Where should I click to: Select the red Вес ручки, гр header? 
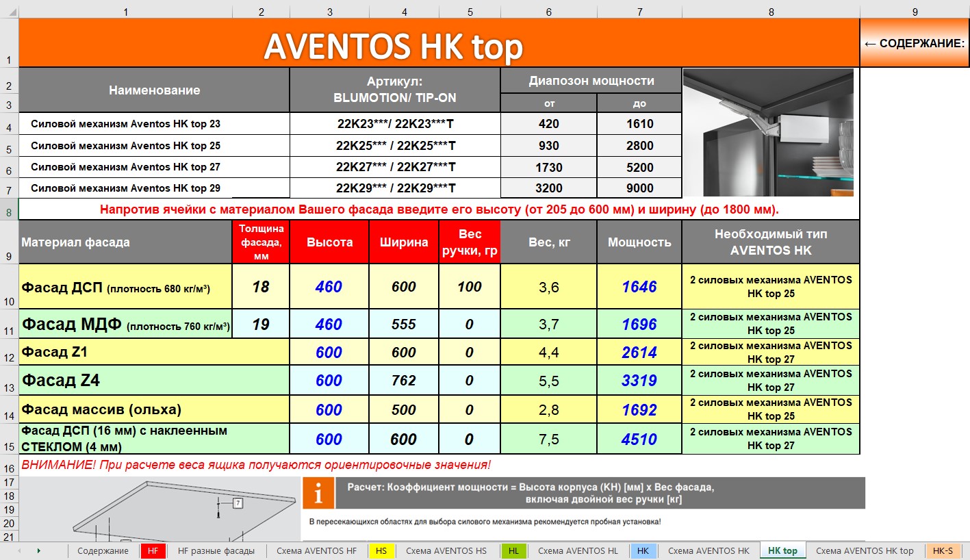pos(470,242)
